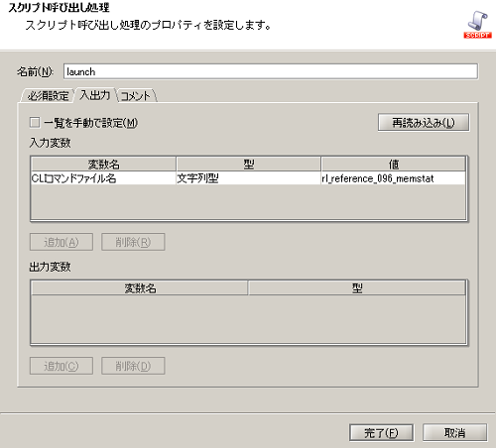Screen dimensions: 496x448
Task: Focus the 名前 input field containing launch
Action: (271, 71)
